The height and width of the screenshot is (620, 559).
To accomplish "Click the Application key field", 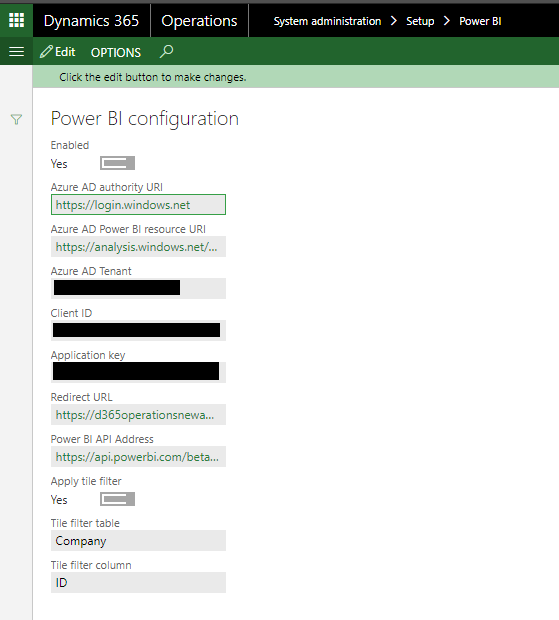I will click(x=138, y=372).
